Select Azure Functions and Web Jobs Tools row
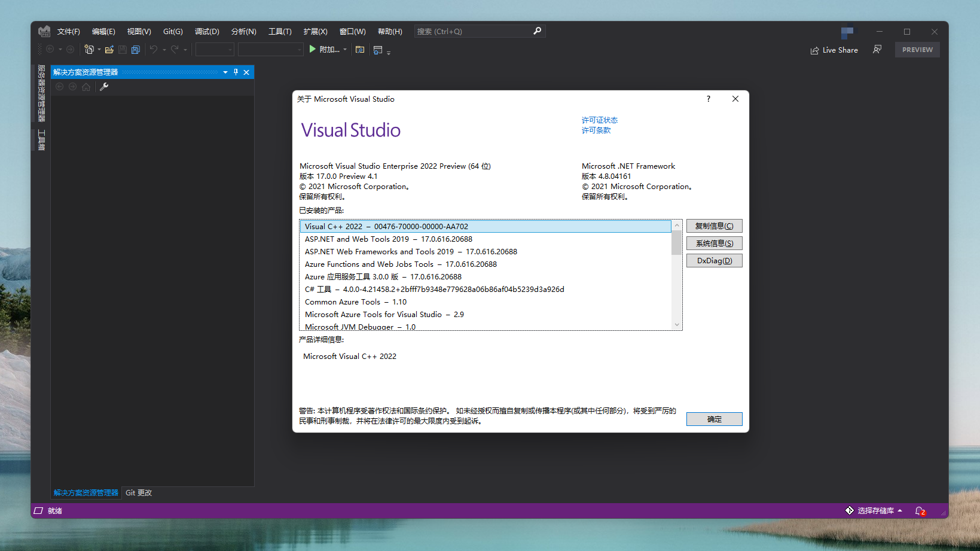The width and height of the screenshot is (980, 551). point(486,264)
